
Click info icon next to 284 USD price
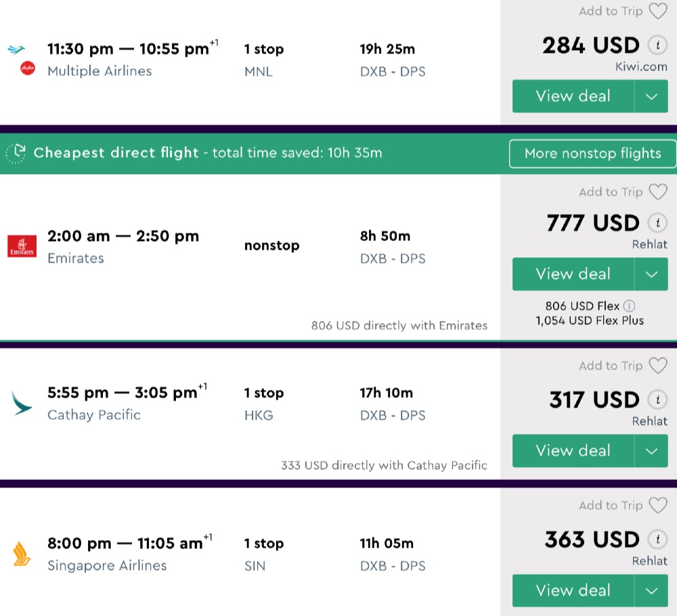[x=656, y=46]
